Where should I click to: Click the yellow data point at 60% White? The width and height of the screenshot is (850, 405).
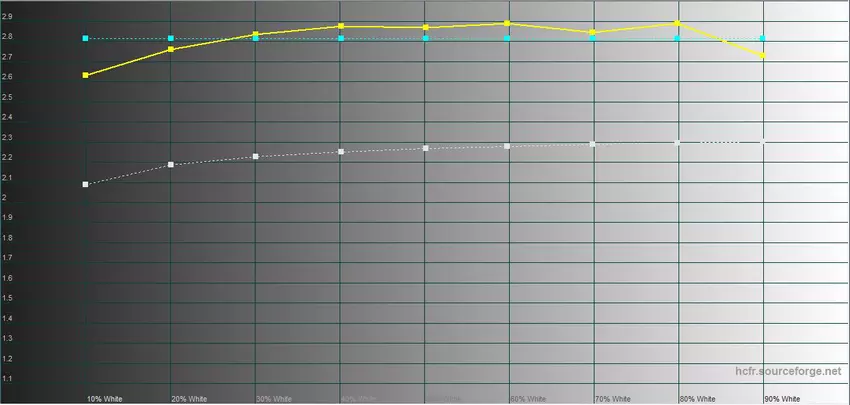tap(508, 23)
